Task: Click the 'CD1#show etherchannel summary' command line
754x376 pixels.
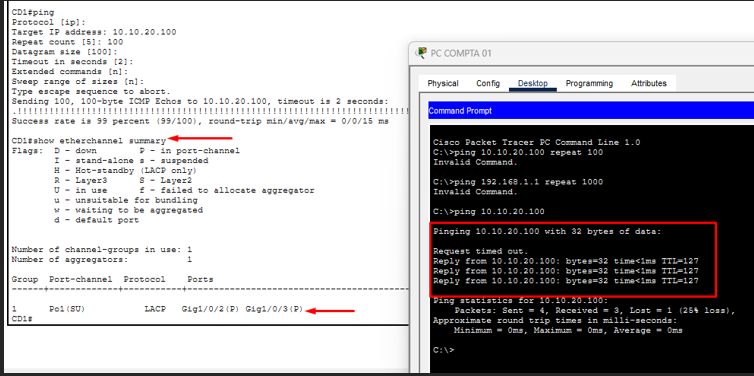Action: tap(88, 141)
